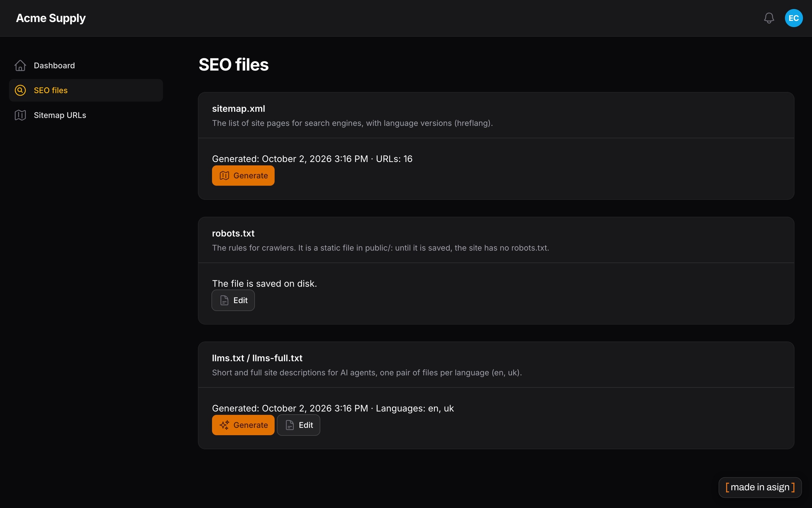Click the Acme Supply logo text
812x508 pixels.
click(51, 18)
